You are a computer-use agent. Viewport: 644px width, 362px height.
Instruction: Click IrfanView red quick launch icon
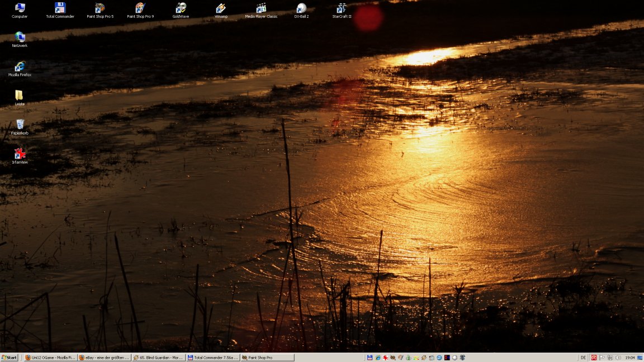(385, 358)
